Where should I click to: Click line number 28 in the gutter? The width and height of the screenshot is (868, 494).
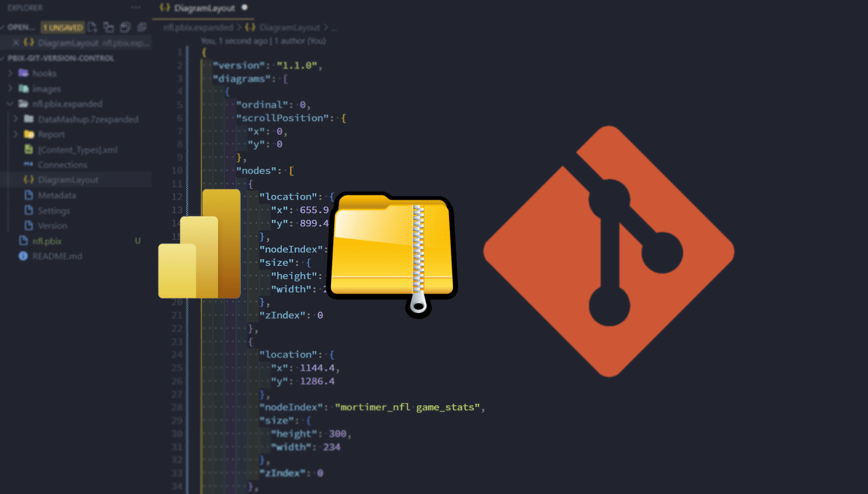click(177, 407)
